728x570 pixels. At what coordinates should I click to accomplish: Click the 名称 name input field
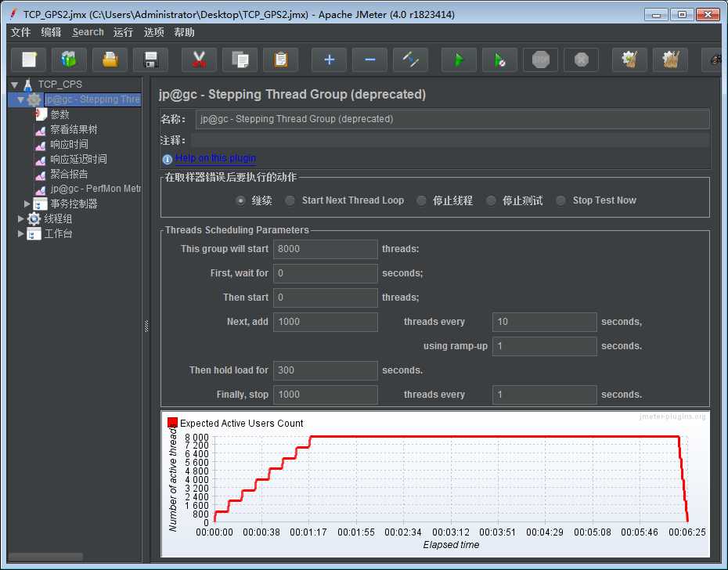[452, 119]
